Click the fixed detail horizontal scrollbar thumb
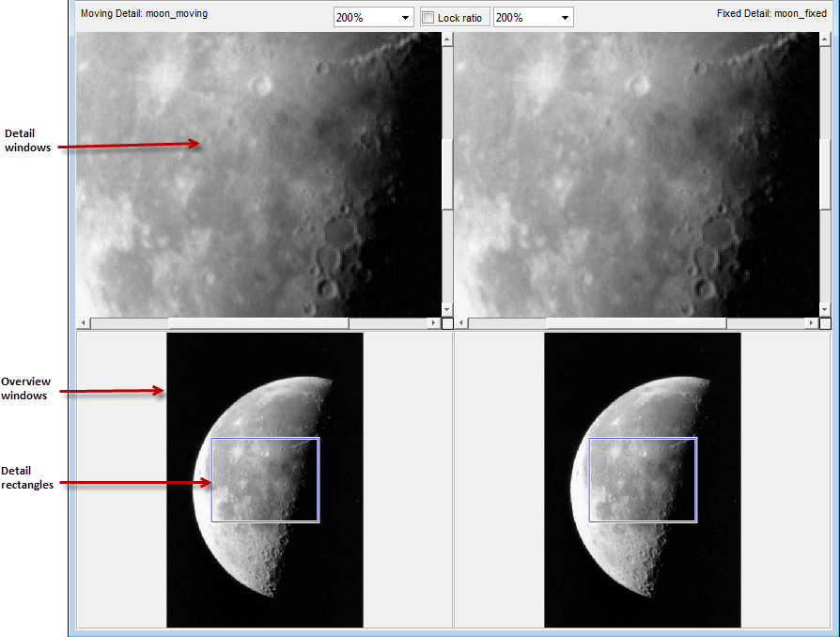Viewport: 840px width, 637px height. click(x=636, y=323)
